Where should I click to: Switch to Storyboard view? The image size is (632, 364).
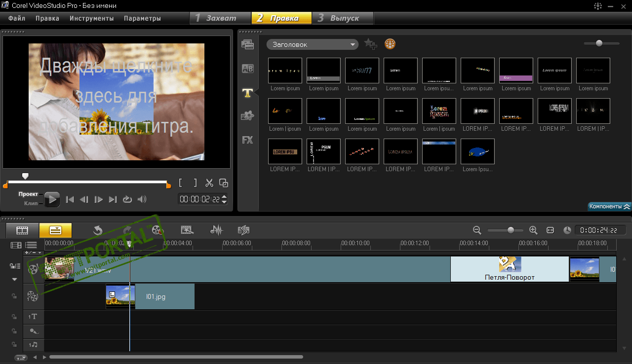22,230
